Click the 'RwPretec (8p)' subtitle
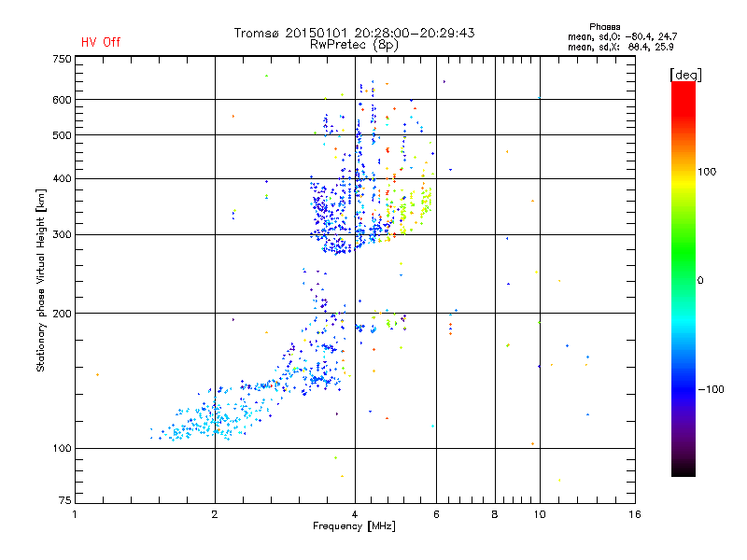Image resolution: width=747 pixels, height=560 pixels. click(354, 45)
